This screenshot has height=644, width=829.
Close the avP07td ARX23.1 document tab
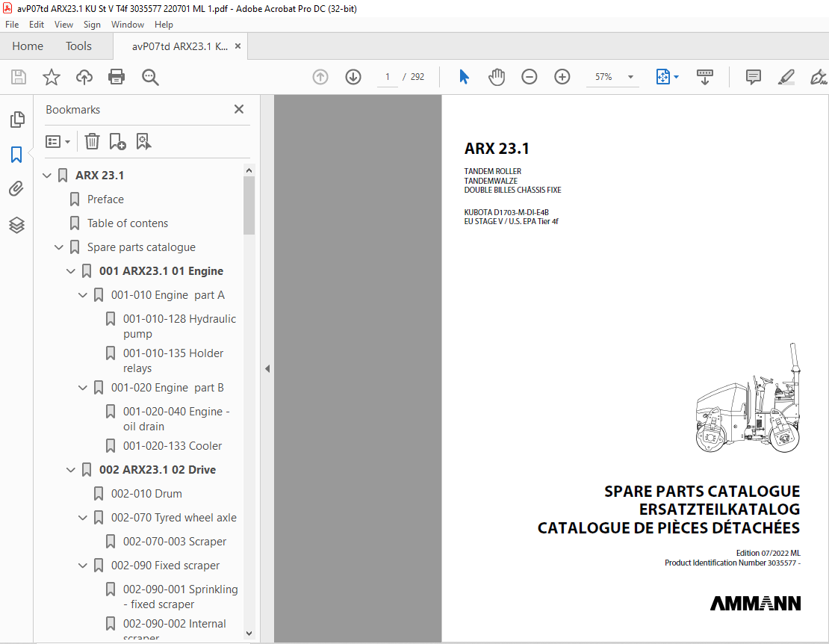click(238, 46)
